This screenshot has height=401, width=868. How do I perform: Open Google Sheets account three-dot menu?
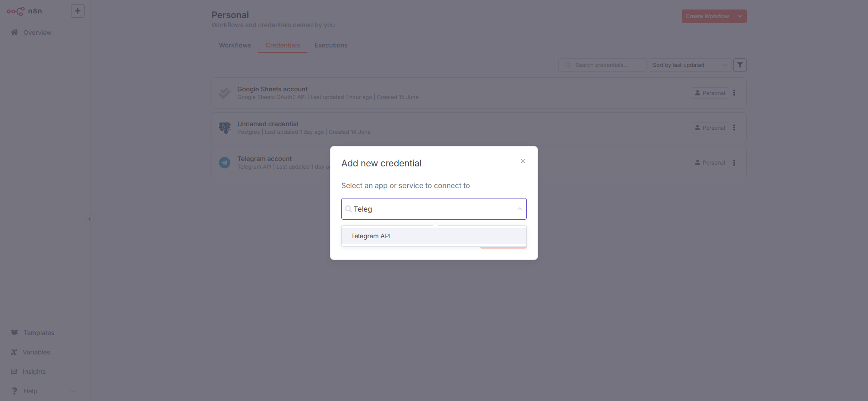pyautogui.click(x=734, y=93)
